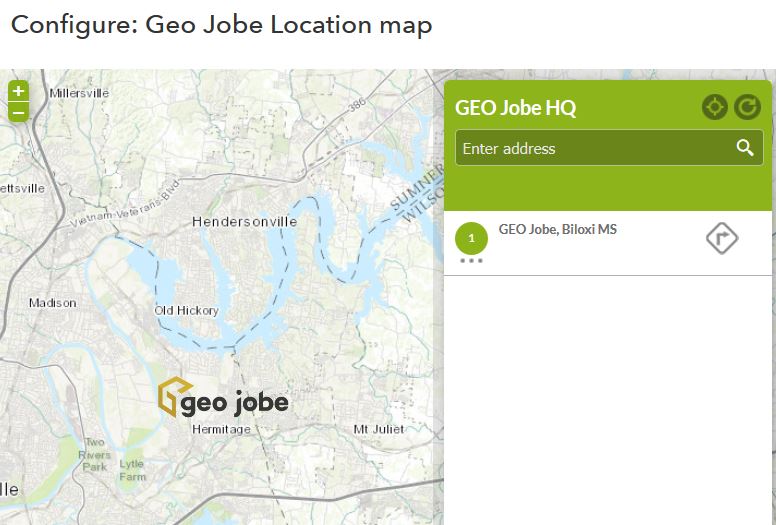Zoom in on the map
Image resolution: width=776 pixels, height=525 pixels.
point(18,91)
